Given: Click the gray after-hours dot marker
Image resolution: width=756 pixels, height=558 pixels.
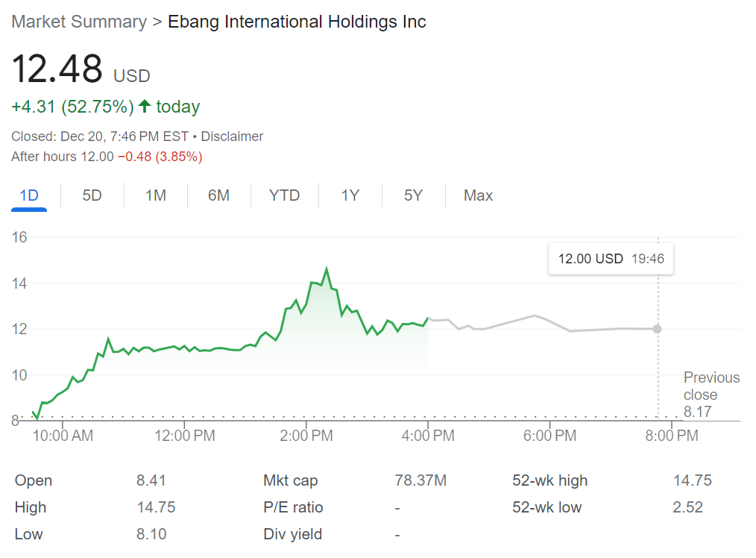Looking at the screenshot, I should [x=657, y=329].
